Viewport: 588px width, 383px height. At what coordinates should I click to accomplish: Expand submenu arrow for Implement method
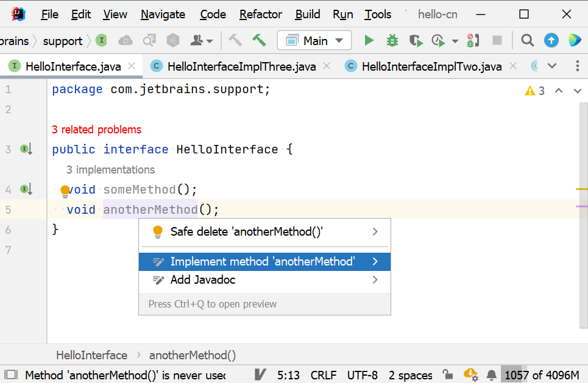pyautogui.click(x=375, y=262)
